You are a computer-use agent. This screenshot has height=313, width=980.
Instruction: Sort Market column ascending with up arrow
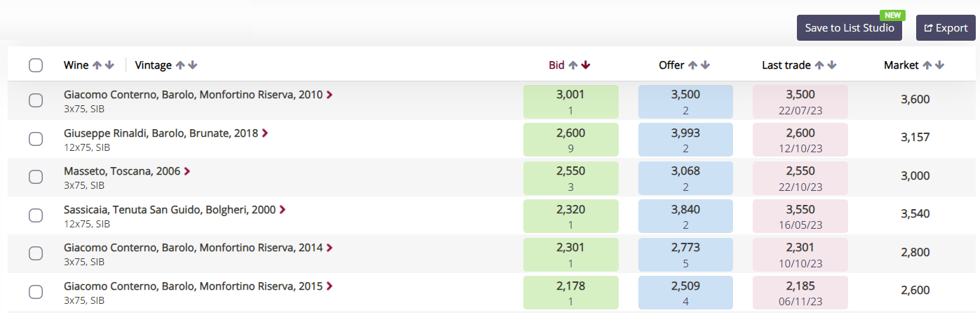pos(927,65)
